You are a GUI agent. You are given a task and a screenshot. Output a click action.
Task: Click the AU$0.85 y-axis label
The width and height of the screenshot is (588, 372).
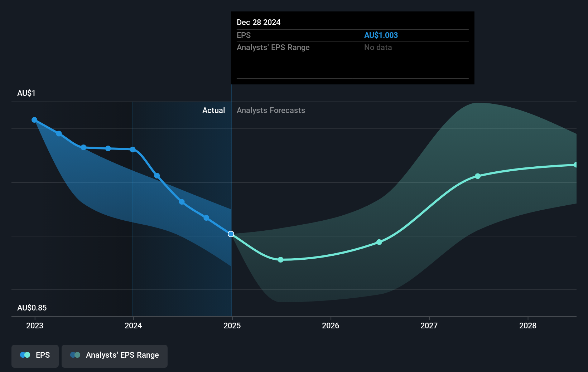(x=32, y=308)
